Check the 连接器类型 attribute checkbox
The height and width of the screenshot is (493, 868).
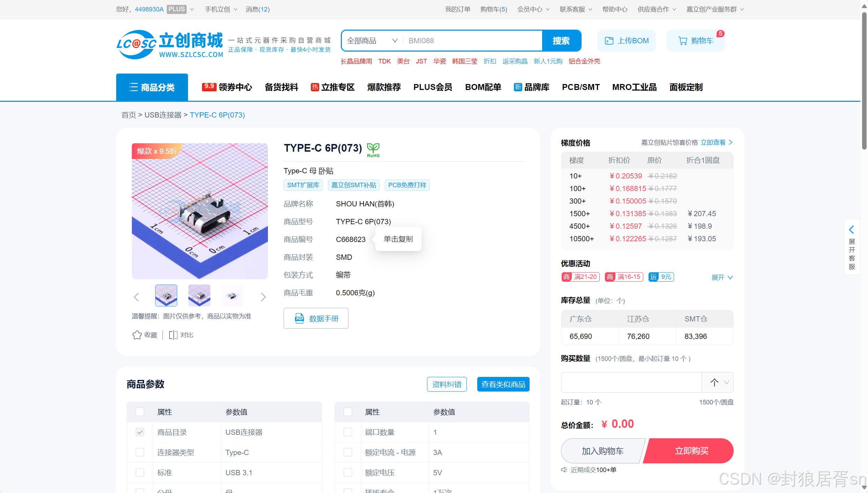point(140,452)
